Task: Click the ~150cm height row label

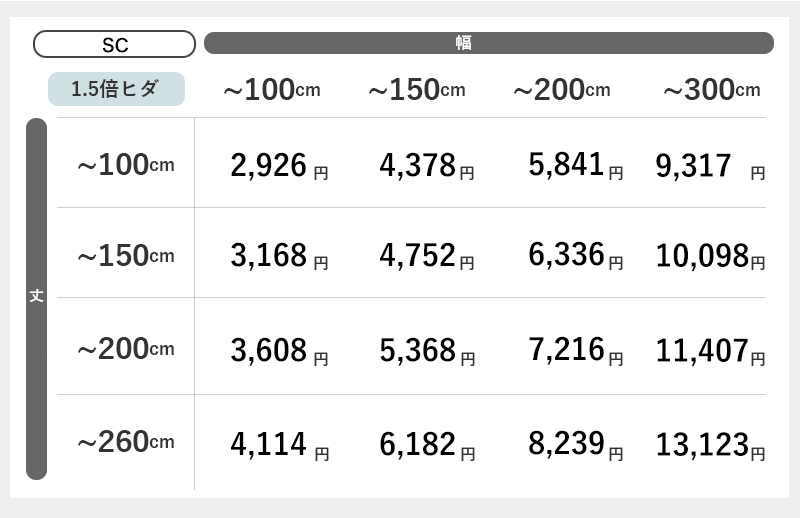Action: click(126, 255)
